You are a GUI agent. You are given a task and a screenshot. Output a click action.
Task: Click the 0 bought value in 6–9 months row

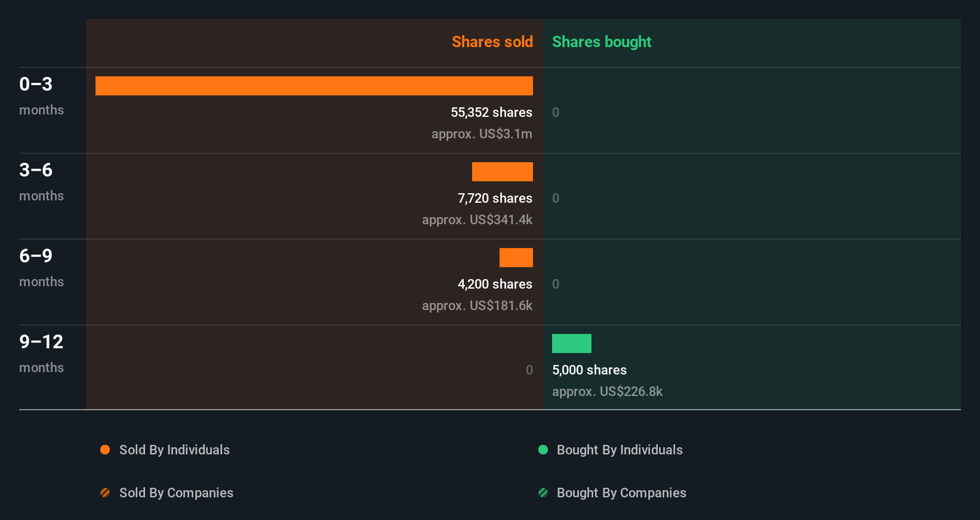556,284
